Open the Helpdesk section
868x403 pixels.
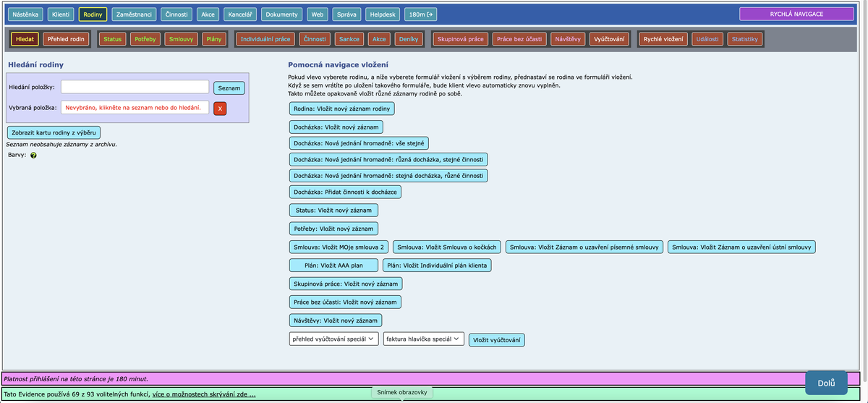383,14
